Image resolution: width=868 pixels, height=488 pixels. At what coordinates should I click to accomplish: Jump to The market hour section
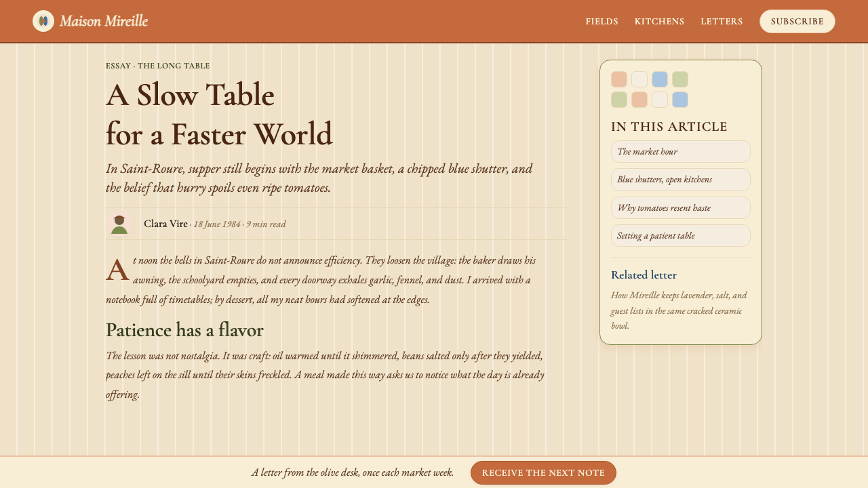pos(681,152)
